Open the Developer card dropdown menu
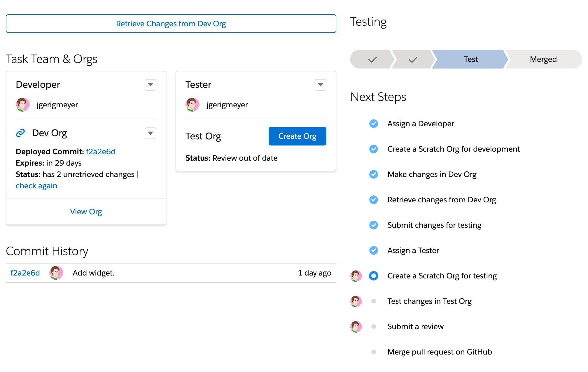Screen dimensions: 588x372 [150, 85]
